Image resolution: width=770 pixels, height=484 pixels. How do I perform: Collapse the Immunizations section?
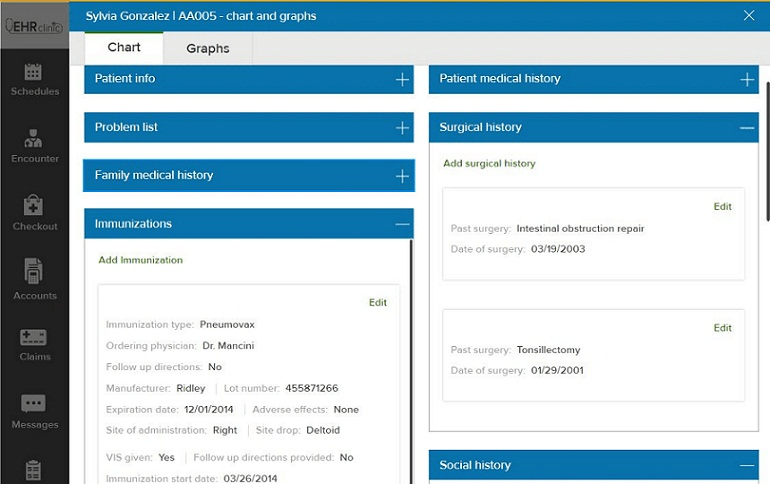point(402,225)
